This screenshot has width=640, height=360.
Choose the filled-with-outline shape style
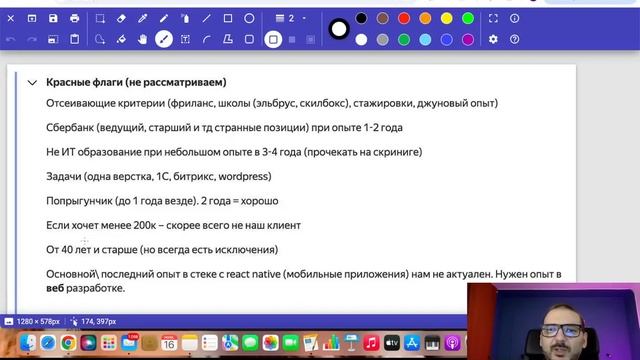tap(311, 40)
